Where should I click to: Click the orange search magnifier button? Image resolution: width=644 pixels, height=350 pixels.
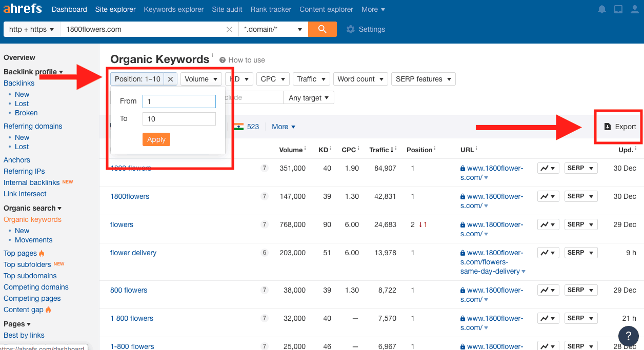[x=323, y=29]
